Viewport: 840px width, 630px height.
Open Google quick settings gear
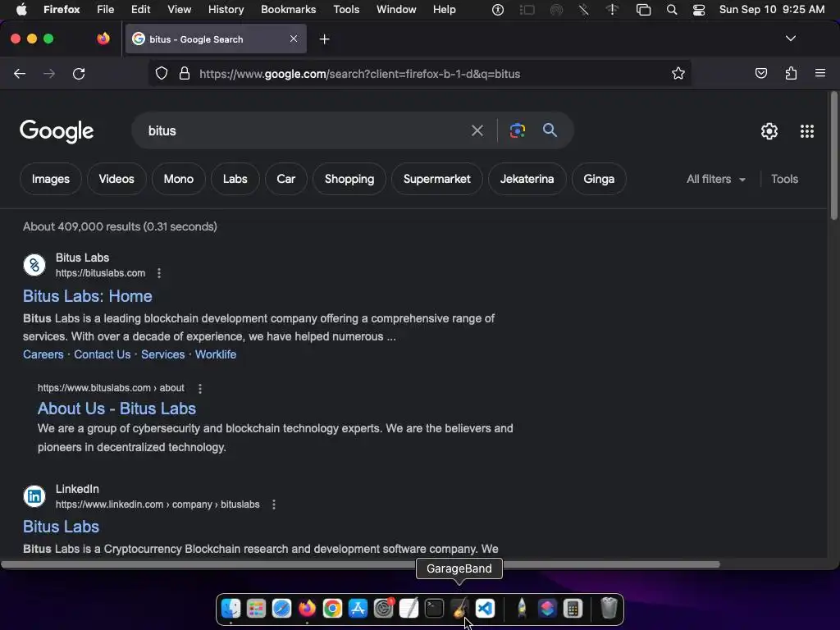(769, 131)
